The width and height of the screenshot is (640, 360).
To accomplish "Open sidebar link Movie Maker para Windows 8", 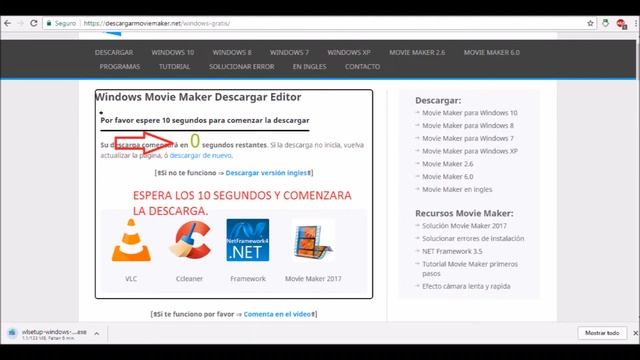I will 468,126.
